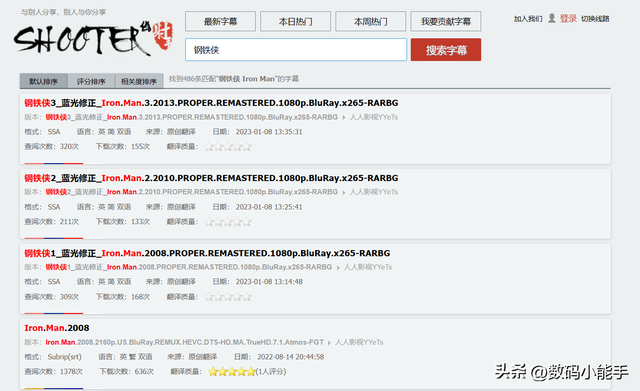Rate the 钢铁侠3 subtitle using its stars

[228, 147]
